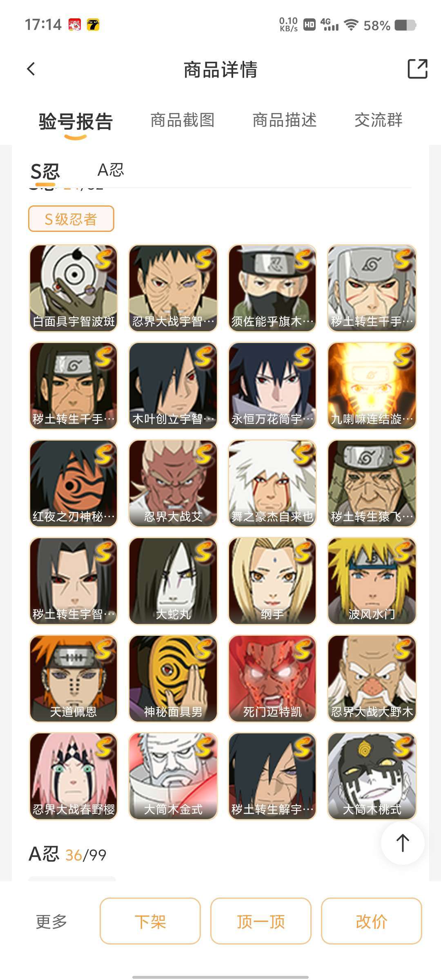Screen dimensions: 441x980
Task: Tap the 下架 button
Action: (150, 921)
